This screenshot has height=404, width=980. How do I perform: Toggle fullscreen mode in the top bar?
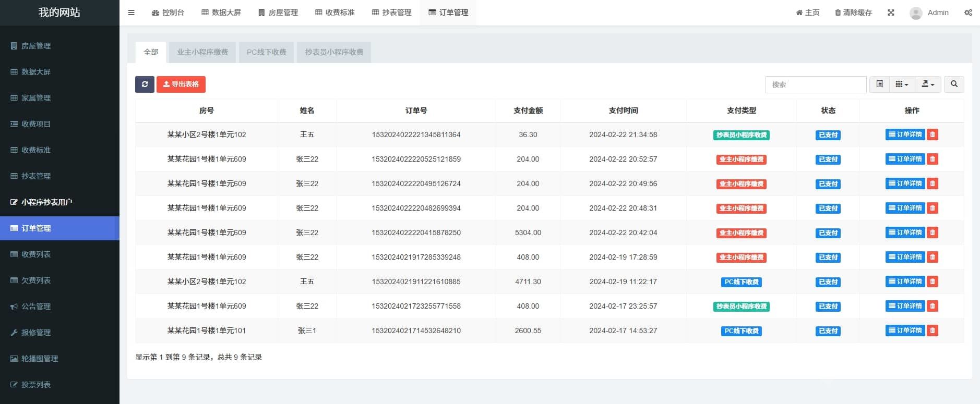point(891,13)
